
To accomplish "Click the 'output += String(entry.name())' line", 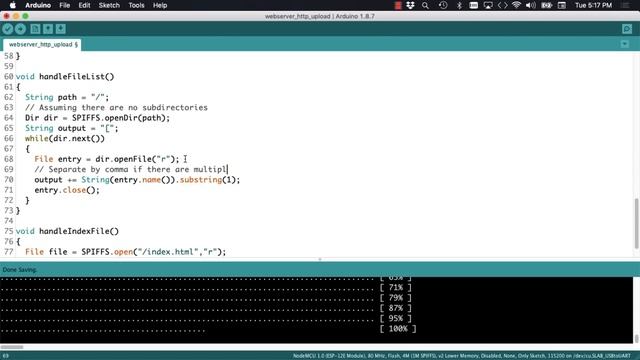I will (137, 180).
